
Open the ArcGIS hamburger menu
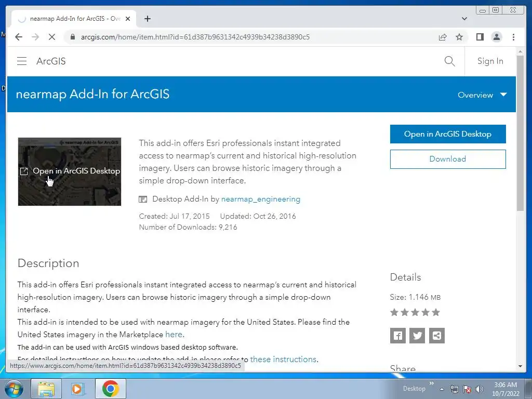click(x=22, y=61)
